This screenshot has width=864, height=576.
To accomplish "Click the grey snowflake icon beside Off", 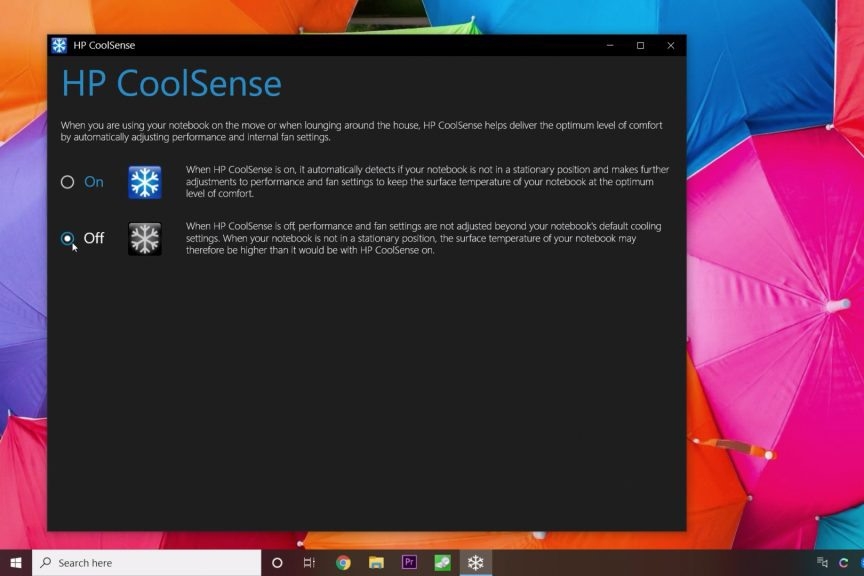I will point(145,240).
